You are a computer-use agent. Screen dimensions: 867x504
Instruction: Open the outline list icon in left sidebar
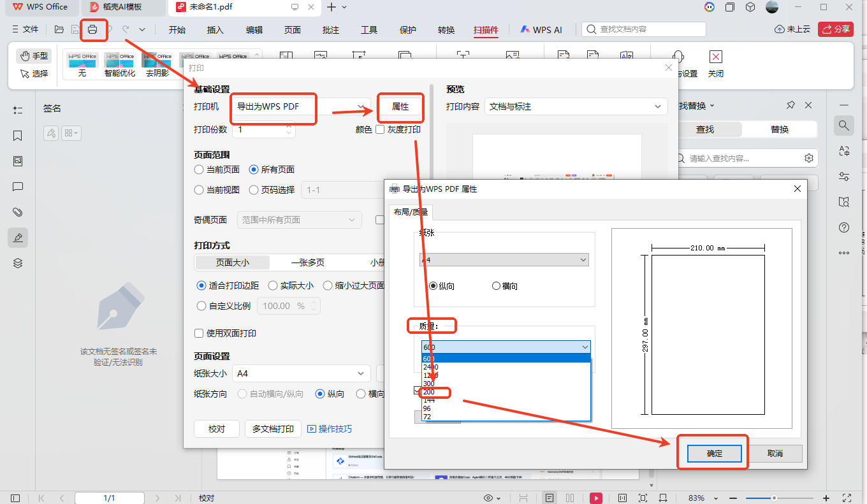click(18, 110)
